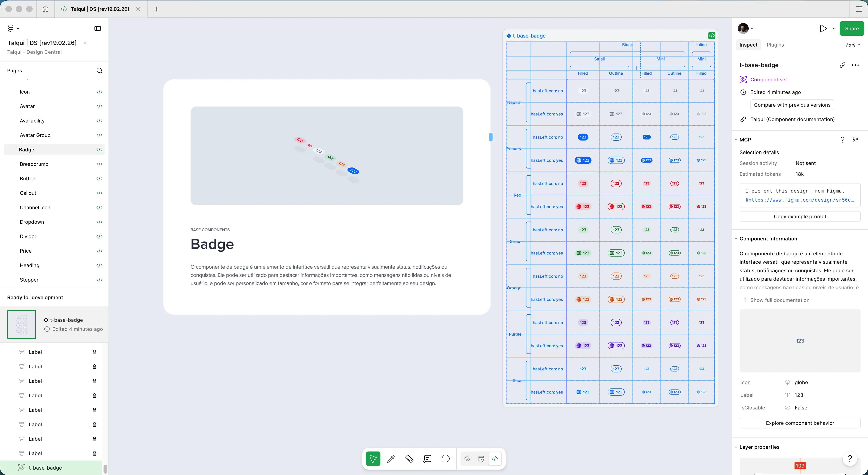Collapse the Layer properties section
Image resolution: width=868 pixels, height=475 pixels.
pyautogui.click(x=736, y=447)
